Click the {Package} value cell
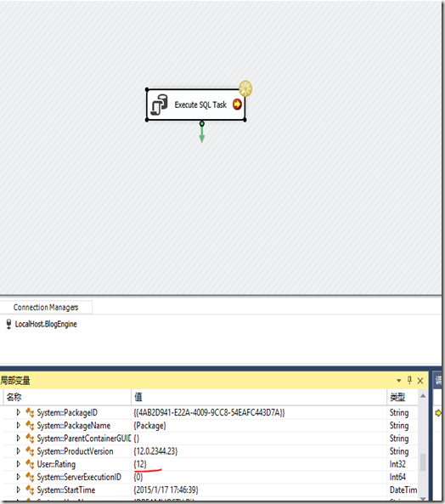Viewport: 445px width, 504px height. 150,426
